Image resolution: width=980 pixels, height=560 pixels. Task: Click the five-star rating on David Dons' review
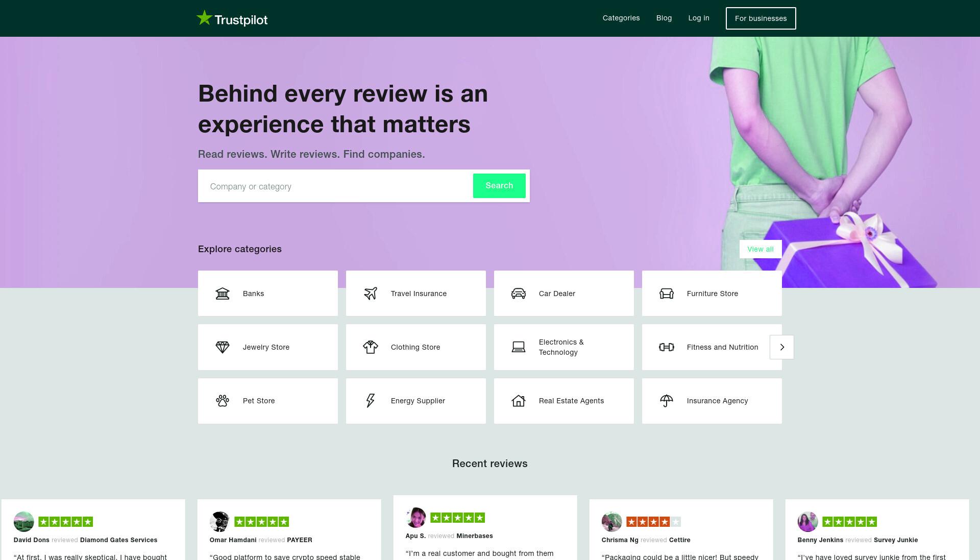coord(66,522)
